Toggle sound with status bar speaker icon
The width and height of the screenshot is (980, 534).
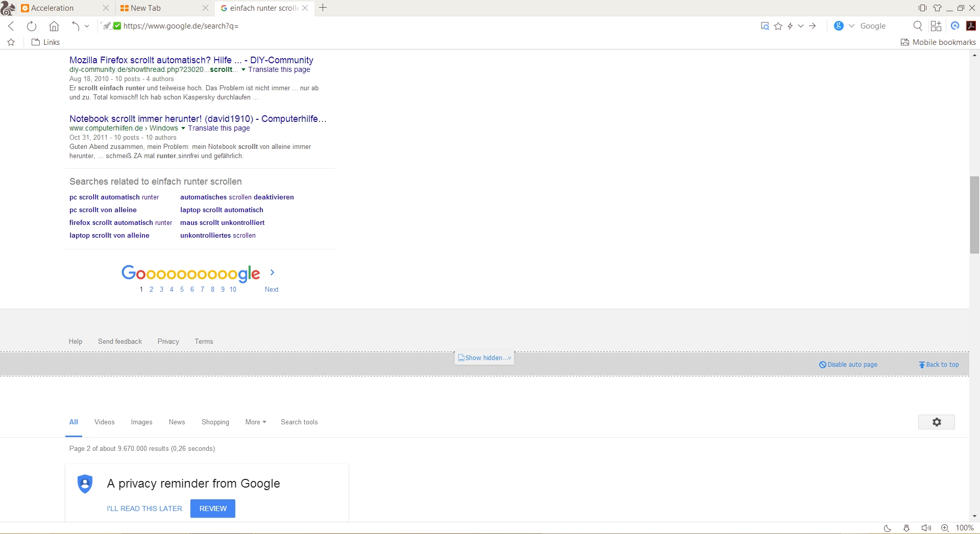[x=926, y=528]
